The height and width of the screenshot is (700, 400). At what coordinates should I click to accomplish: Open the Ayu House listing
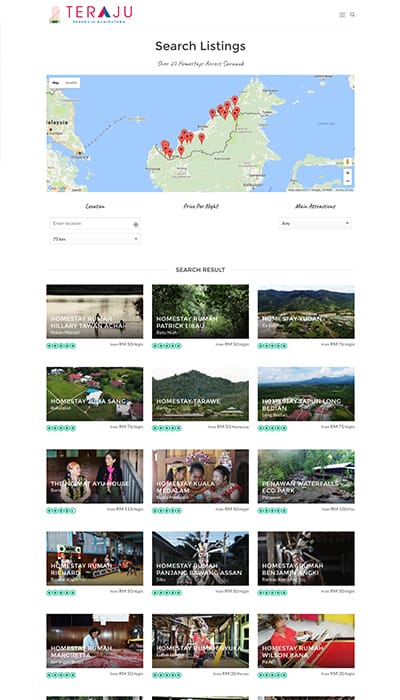click(x=95, y=476)
